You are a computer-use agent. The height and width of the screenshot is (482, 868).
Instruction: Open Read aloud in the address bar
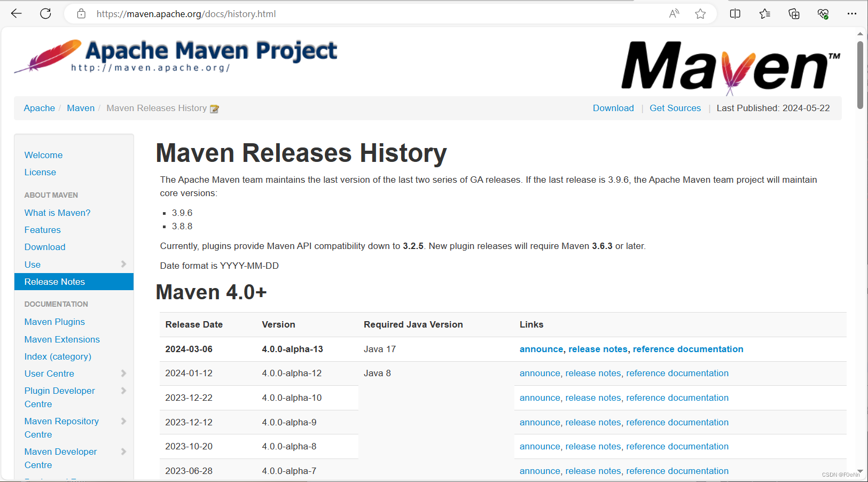click(x=674, y=13)
